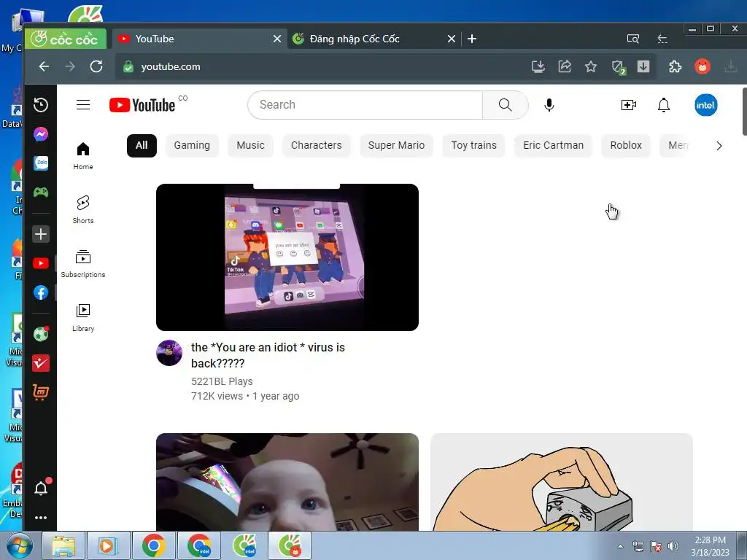
Task: Open the cartoon hand video thumbnail
Action: (x=562, y=482)
